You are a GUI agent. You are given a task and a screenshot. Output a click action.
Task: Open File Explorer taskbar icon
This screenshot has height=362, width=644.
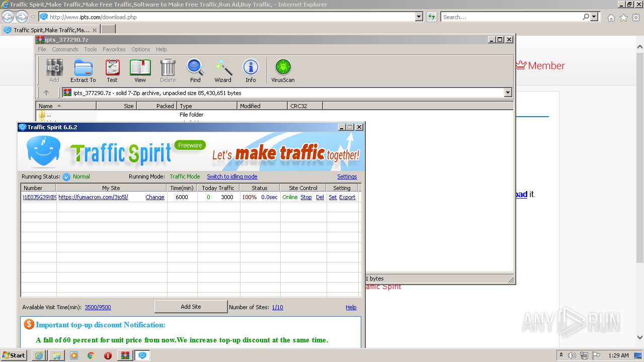tap(57, 355)
